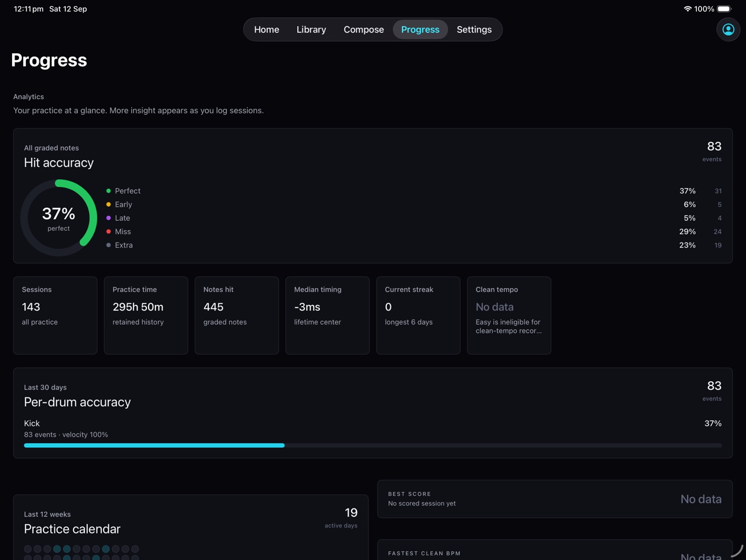Click the 23% Extra percentage value
This screenshot has width=746, height=560.
pos(688,245)
